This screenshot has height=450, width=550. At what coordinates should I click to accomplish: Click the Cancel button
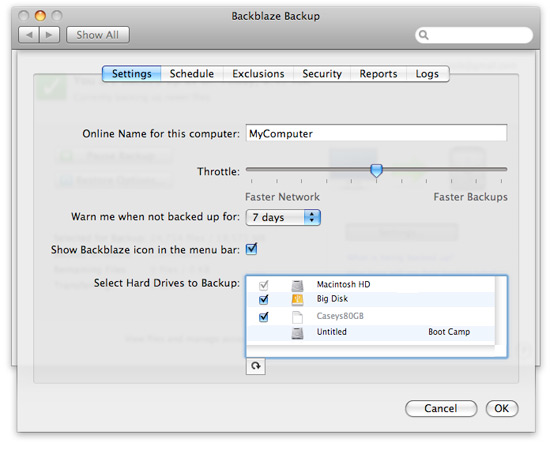441,409
